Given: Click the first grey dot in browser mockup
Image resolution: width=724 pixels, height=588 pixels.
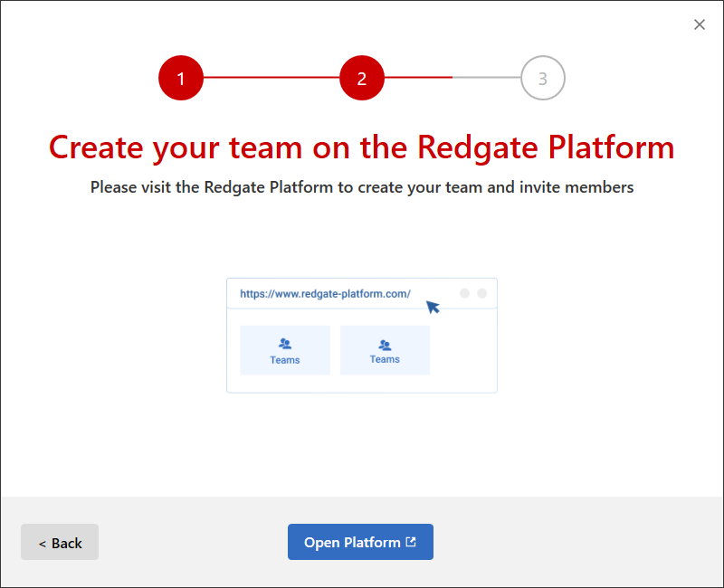Looking at the screenshot, I should click(x=464, y=293).
